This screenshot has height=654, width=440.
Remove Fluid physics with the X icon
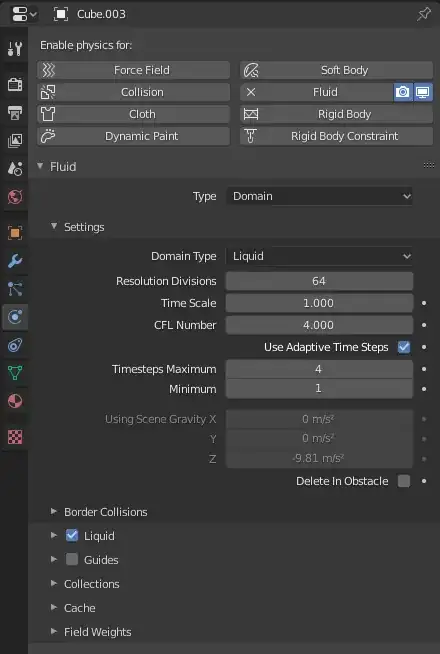pos(251,92)
